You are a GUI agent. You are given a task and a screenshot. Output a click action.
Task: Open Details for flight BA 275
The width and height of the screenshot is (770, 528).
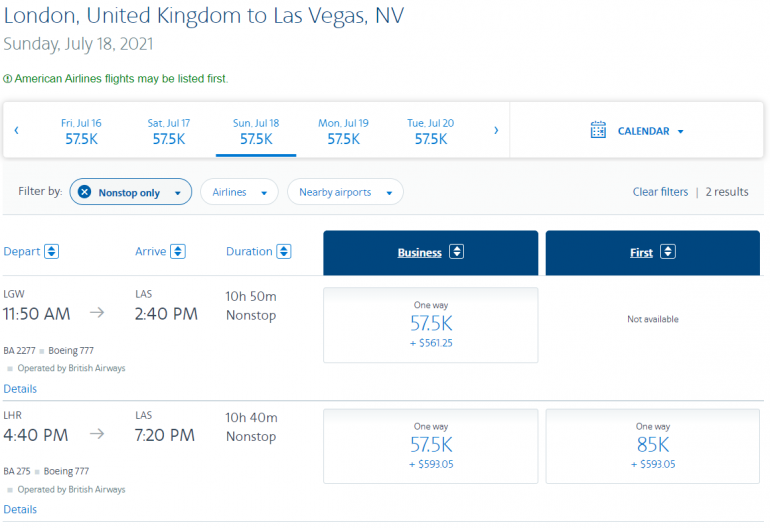tap(20, 509)
